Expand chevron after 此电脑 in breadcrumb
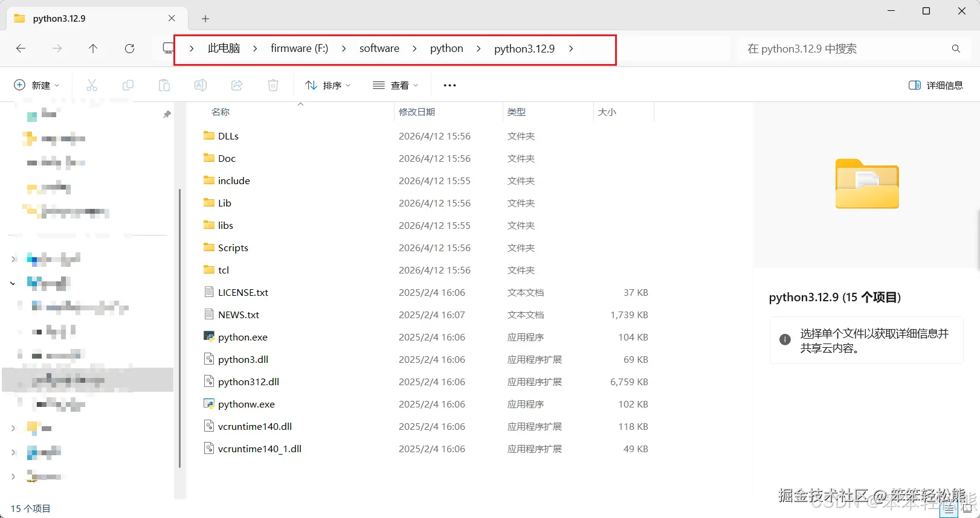Viewport: 980px width, 518px height. pyautogui.click(x=255, y=48)
